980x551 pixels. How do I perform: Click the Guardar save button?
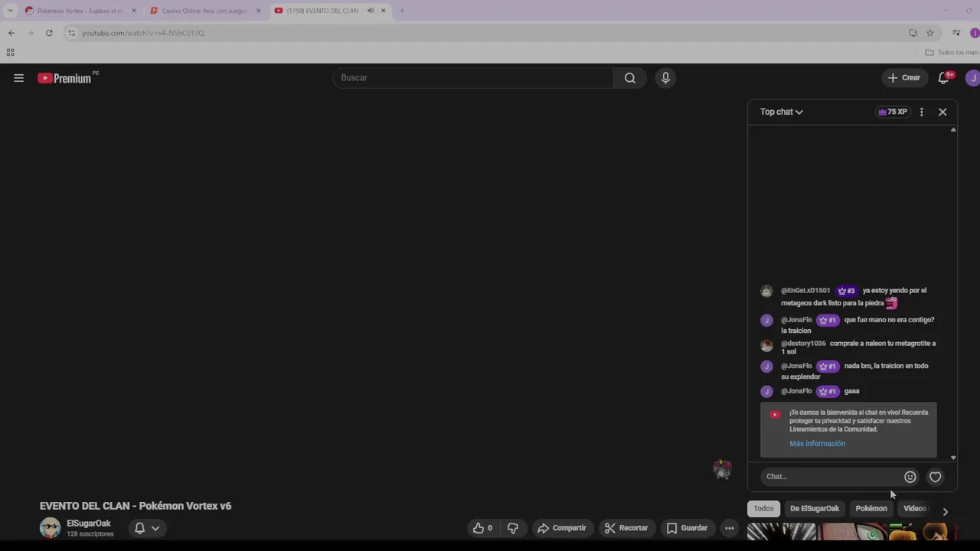687,528
